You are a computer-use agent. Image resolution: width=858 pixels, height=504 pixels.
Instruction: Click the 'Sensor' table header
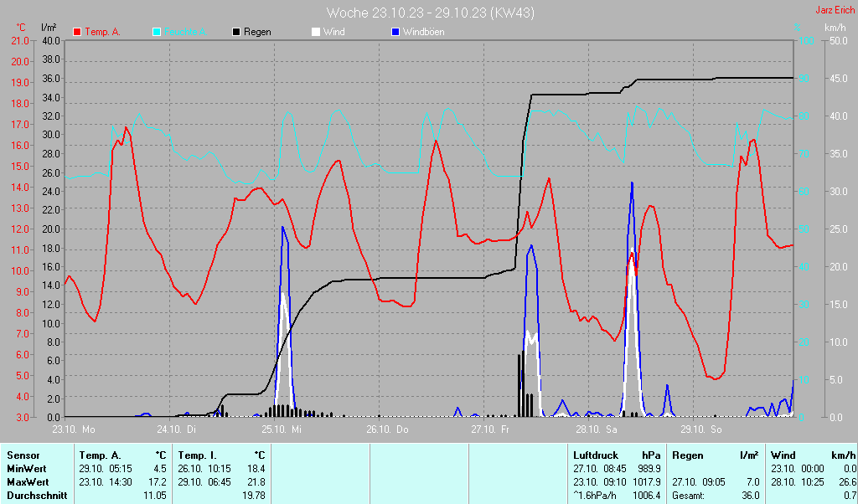pyautogui.click(x=23, y=455)
